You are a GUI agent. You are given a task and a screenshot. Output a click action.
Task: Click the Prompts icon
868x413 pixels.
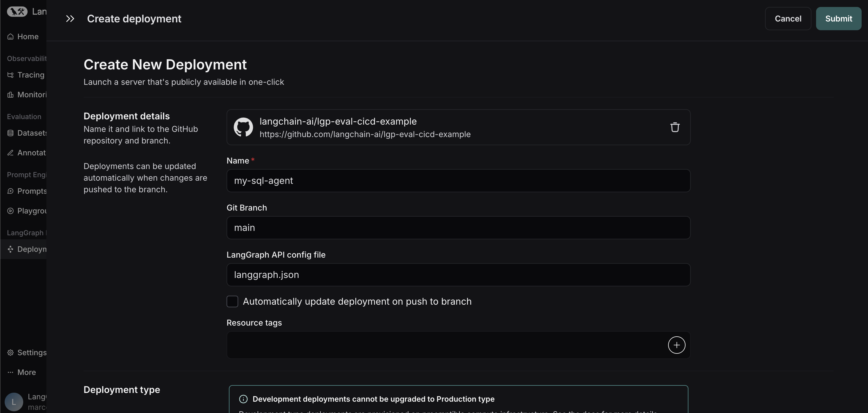coord(10,191)
